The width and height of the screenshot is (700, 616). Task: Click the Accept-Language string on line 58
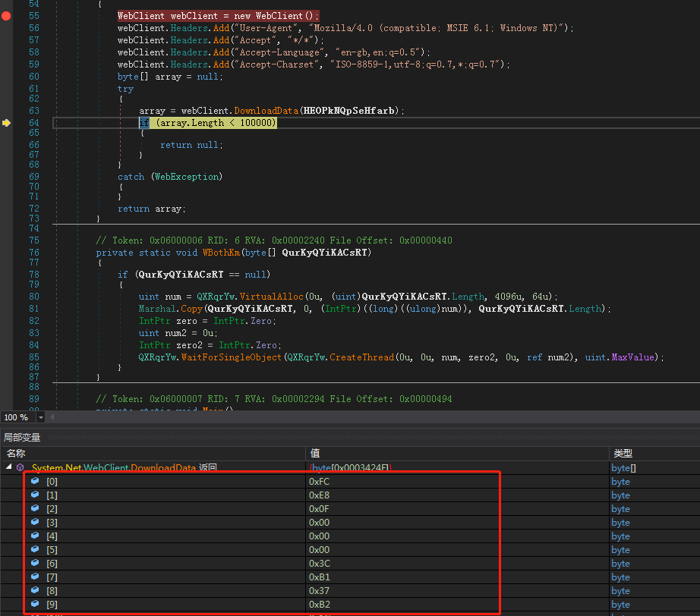click(279, 52)
